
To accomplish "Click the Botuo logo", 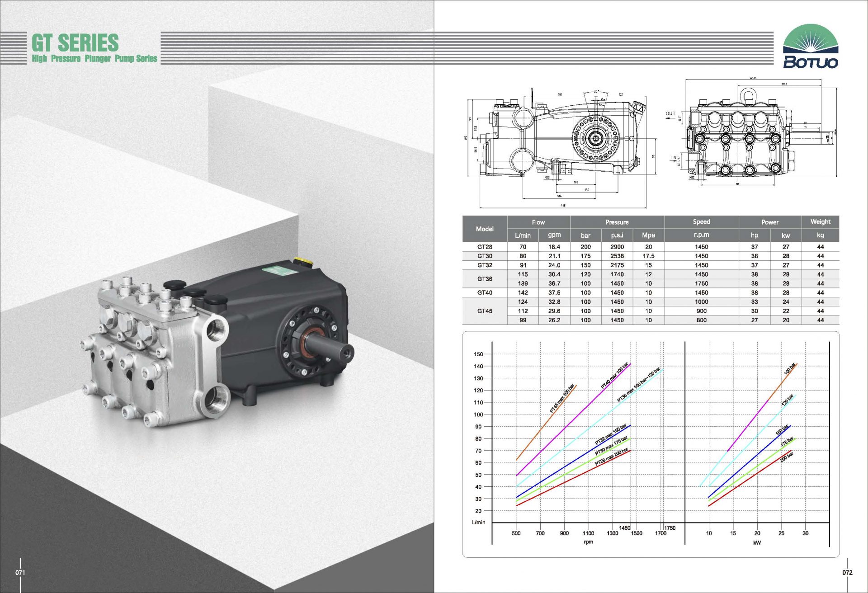I will tap(810, 47).
